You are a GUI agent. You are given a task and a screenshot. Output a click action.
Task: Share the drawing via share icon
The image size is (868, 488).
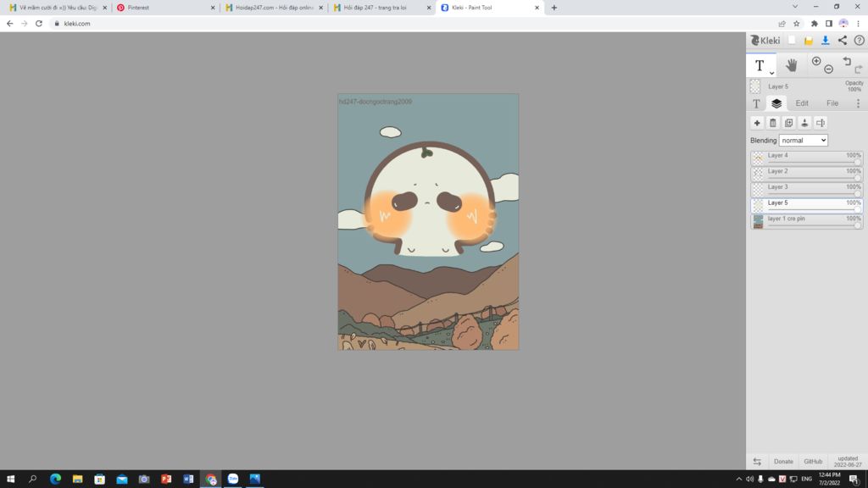click(842, 41)
